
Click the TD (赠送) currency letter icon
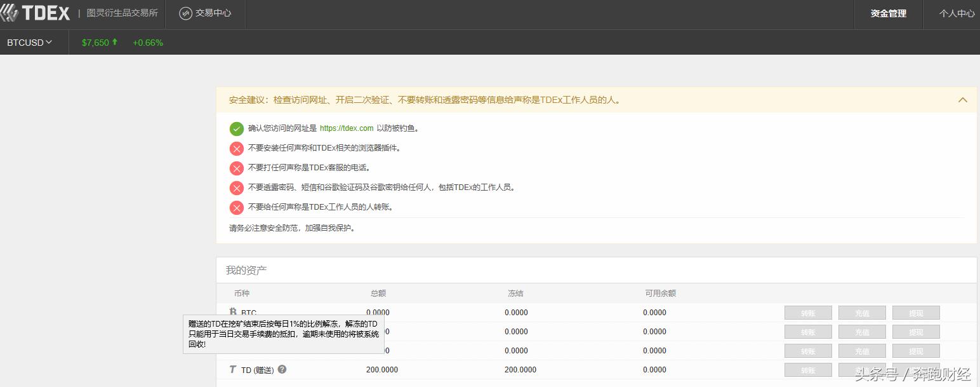pyautogui.click(x=233, y=369)
